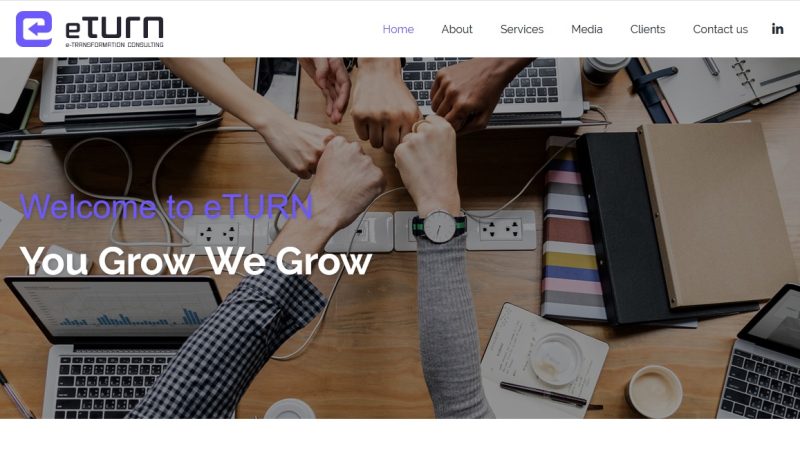Click the eTURN wordmark text logo
The width and height of the screenshot is (800, 450).
114,28
